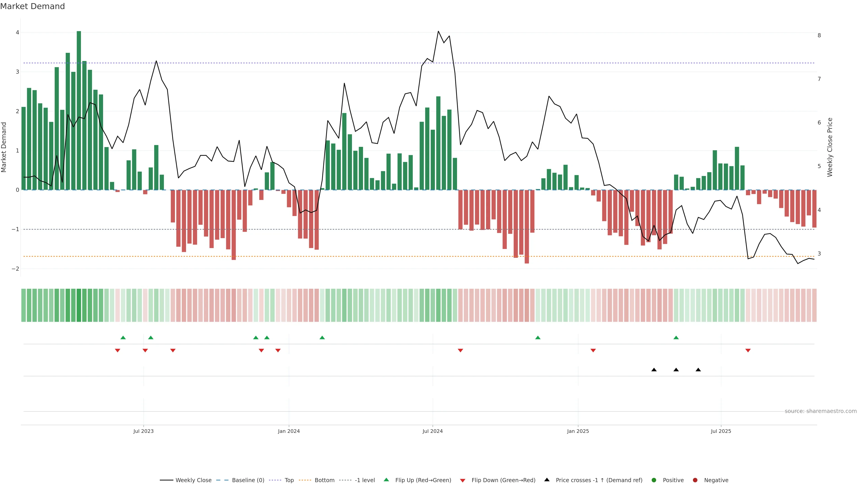Click the Market Demand chart title
The height and width of the screenshot is (488, 868).
click(32, 6)
